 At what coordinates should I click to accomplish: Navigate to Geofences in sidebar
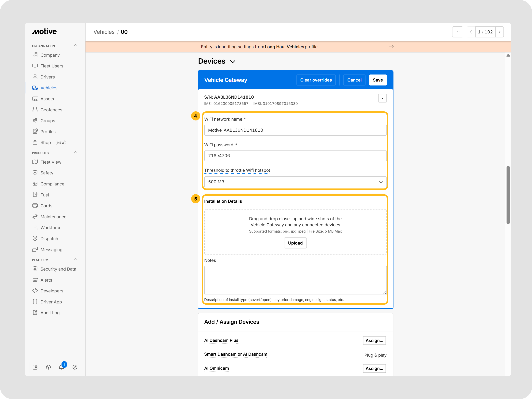(x=51, y=110)
